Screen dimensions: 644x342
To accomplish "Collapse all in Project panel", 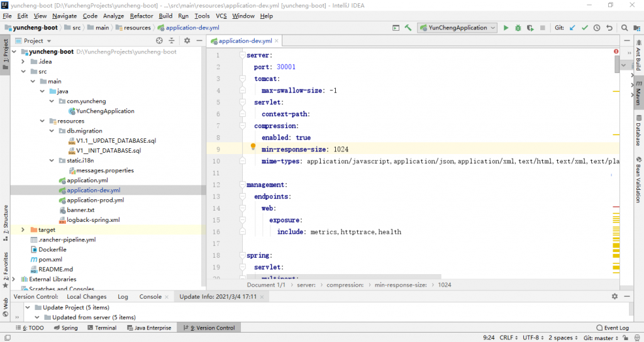I will click(x=172, y=41).
